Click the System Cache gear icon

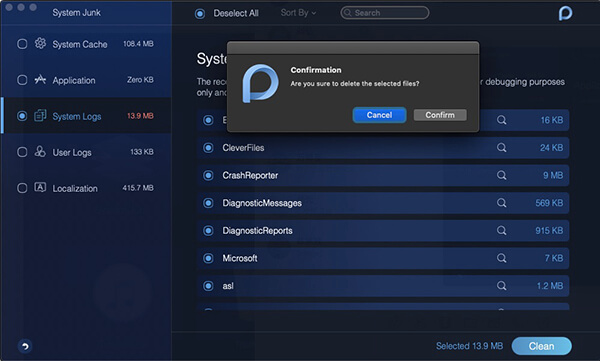(40, 44)
